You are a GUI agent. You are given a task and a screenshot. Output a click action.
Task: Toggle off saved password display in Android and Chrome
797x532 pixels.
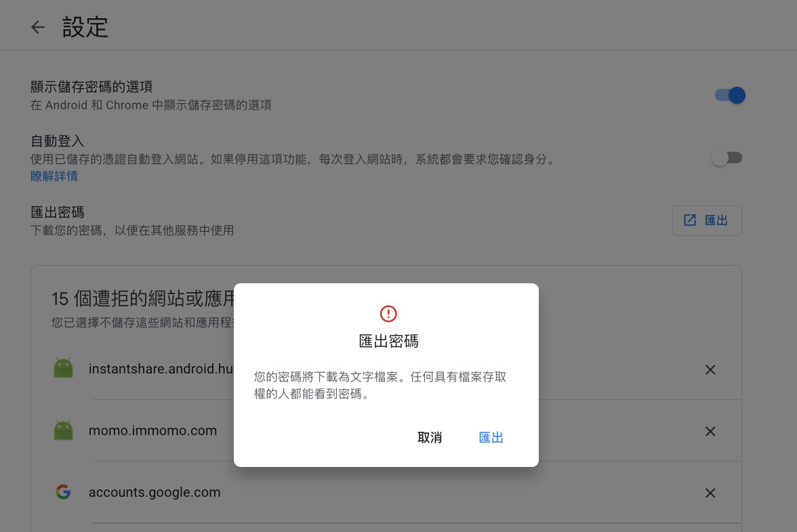(x=729, y=96)
